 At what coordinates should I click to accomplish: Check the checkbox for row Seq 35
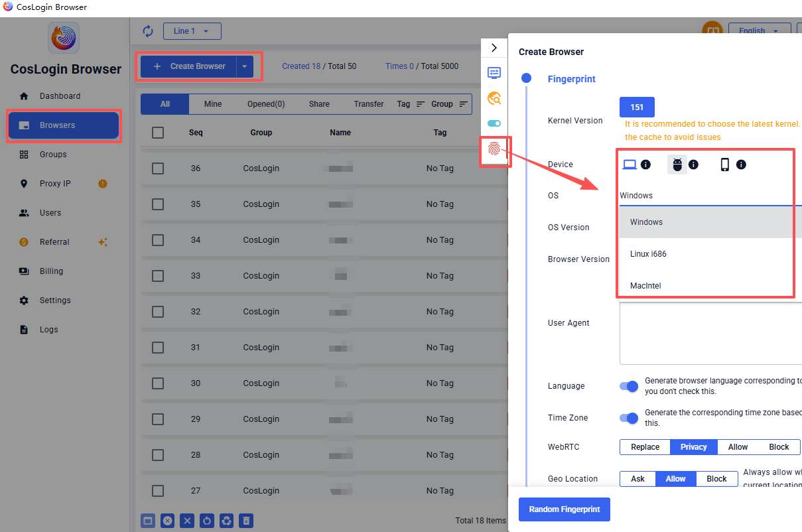point(158,204)
